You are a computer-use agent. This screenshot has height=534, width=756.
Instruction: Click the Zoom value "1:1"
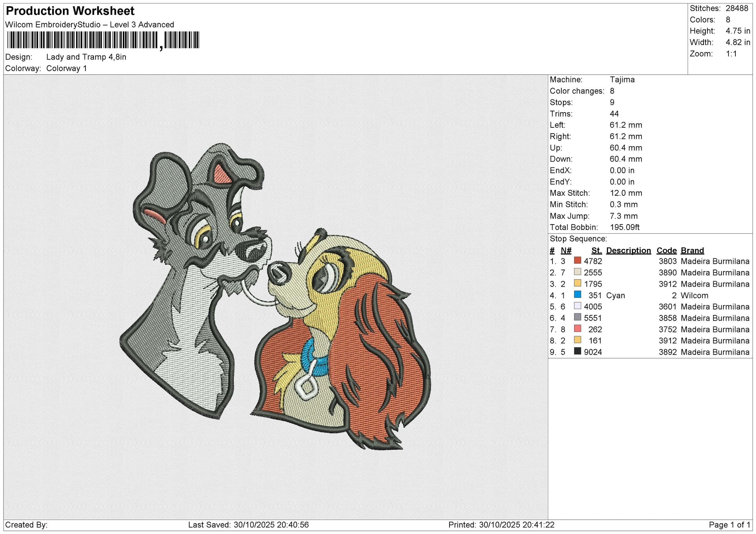732,54
